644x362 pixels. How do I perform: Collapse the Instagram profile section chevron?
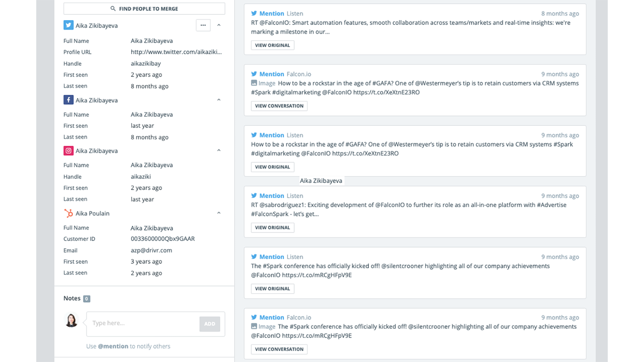[x=219, y=150]
